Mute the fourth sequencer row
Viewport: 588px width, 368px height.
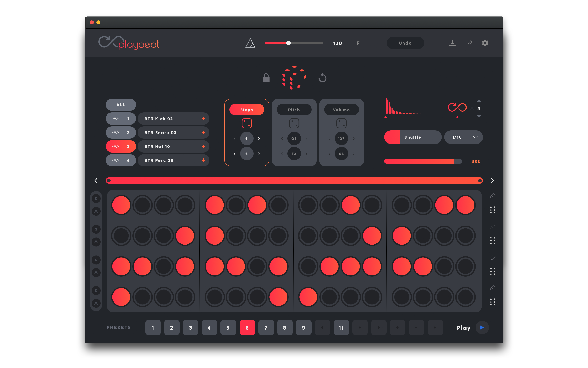coord(96,303)
